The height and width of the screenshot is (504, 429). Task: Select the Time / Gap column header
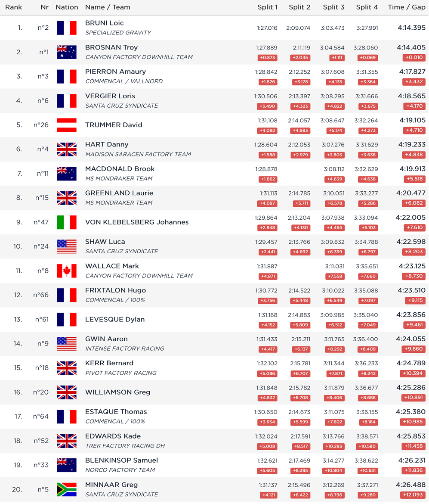click(407, 7)
